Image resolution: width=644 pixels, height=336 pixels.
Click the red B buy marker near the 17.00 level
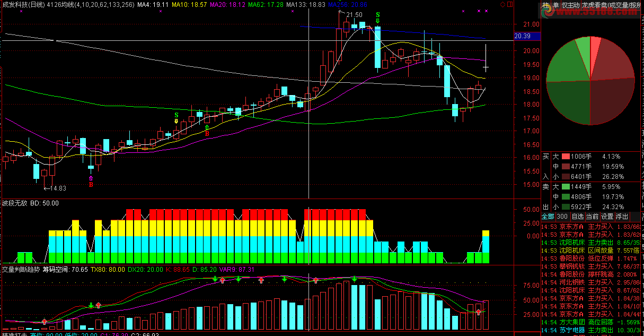207,131
